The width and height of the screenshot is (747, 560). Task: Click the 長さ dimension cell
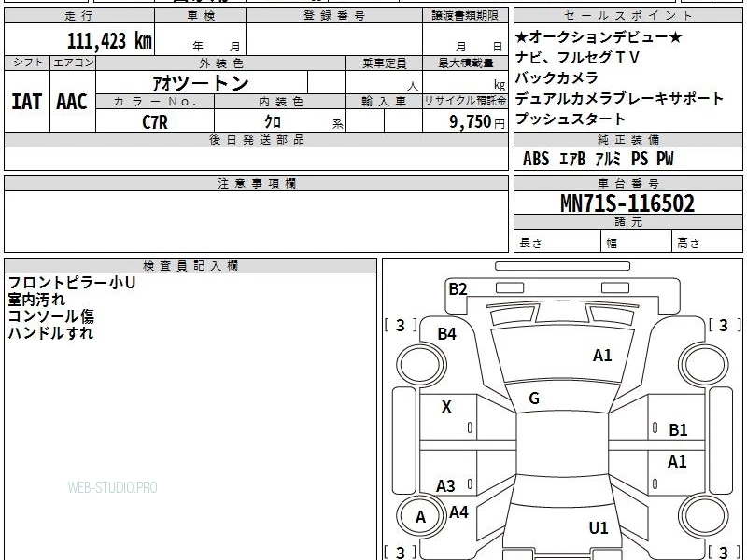click(x=557, y=243)
